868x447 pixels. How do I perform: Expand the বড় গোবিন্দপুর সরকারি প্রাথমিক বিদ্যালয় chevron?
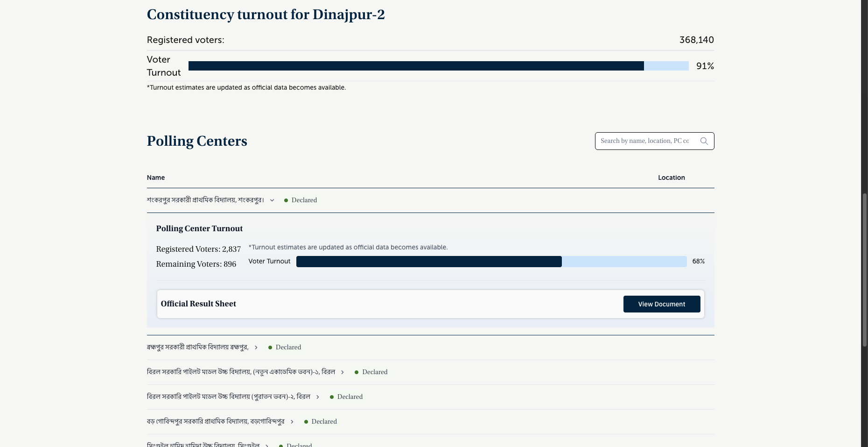[x=292, y=422]
